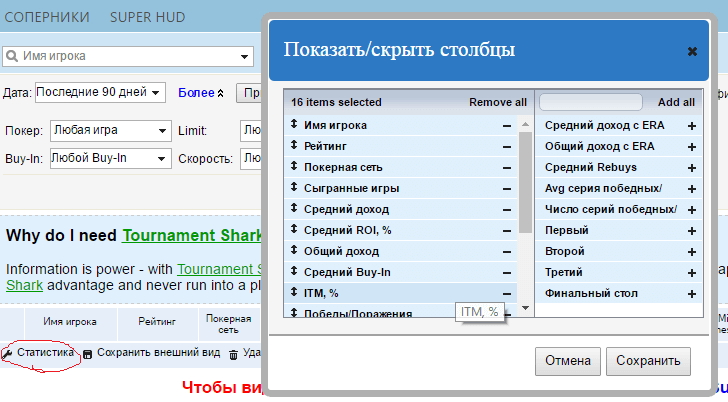
Task: Open the 'Последние 90 дней' date dropdown
Action: (100, 93)
